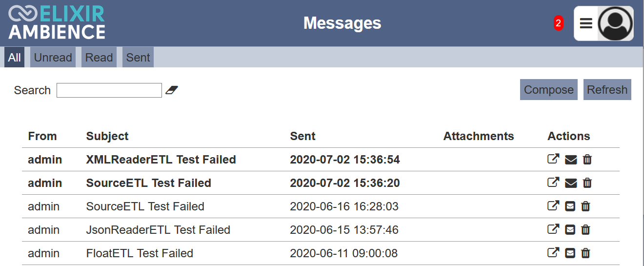The width and height of the screenshot is (644, 266).
Task: Select the Read tab
Action: (99, 58)
